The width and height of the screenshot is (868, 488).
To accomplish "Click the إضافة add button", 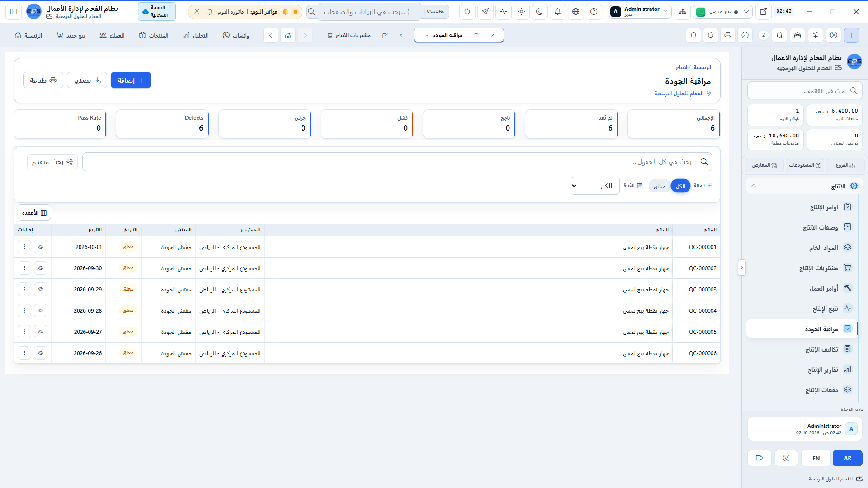I will click(131, 80).
